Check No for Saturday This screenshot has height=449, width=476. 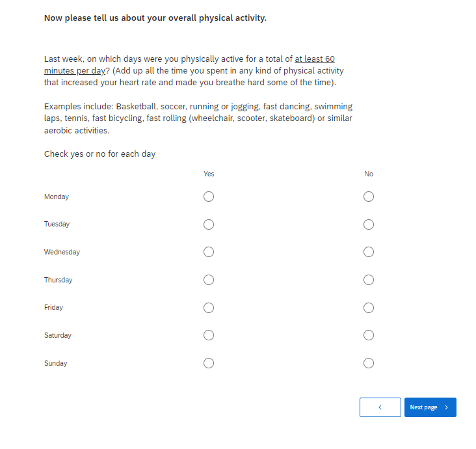point(369,335)
